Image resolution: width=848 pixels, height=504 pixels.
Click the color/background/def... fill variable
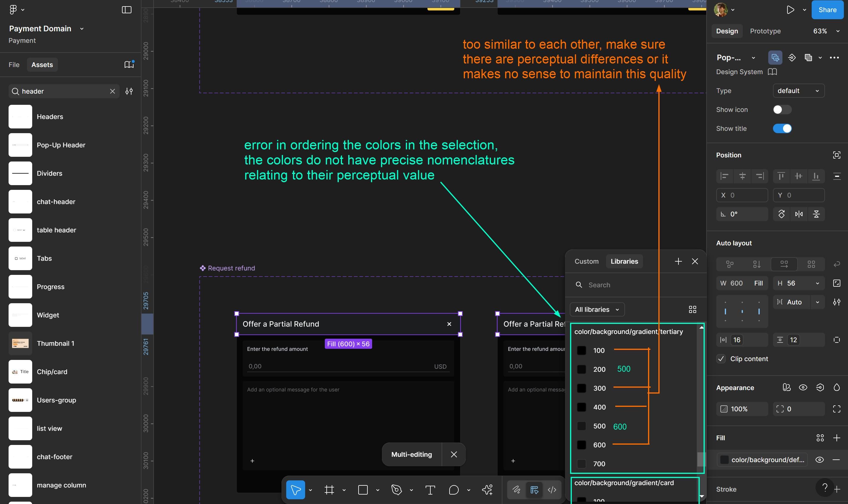[x=762, y=460]
